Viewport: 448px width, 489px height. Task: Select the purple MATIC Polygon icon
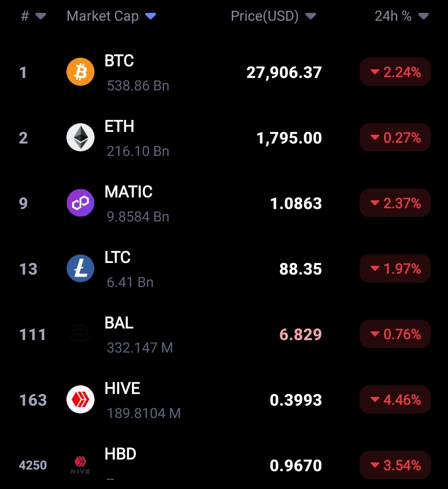point(80,203)
